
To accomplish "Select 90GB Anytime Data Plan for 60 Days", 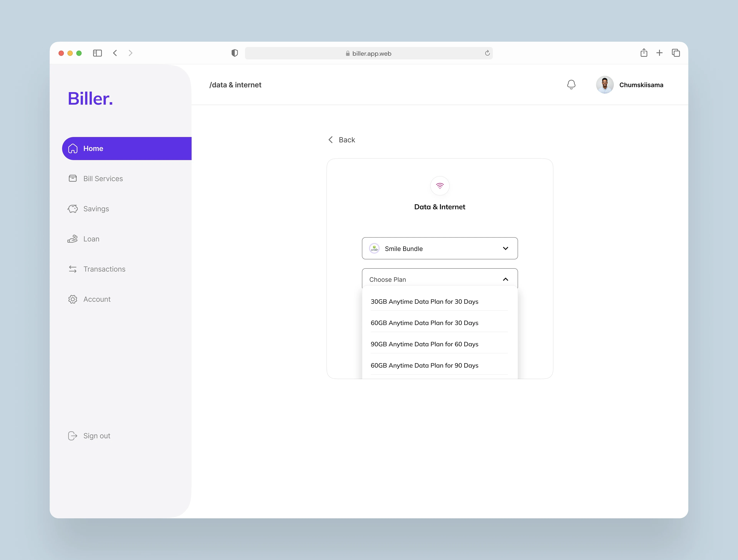I will (424, 344).
